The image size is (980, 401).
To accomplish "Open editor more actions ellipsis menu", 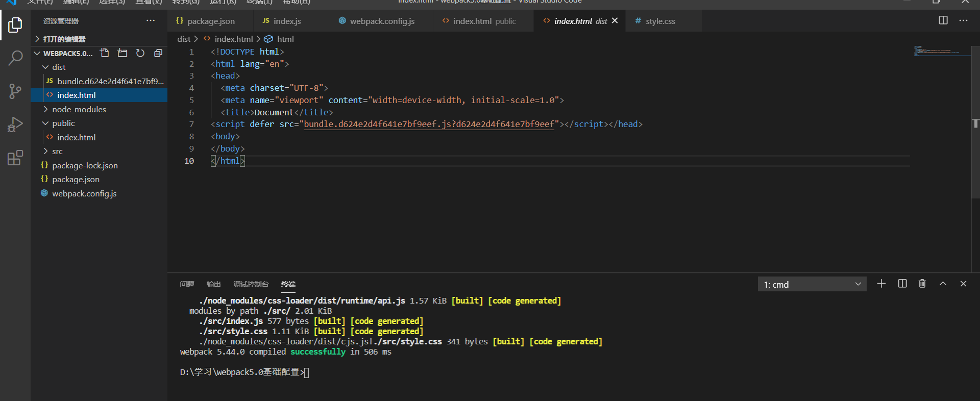I will [963, 20].
